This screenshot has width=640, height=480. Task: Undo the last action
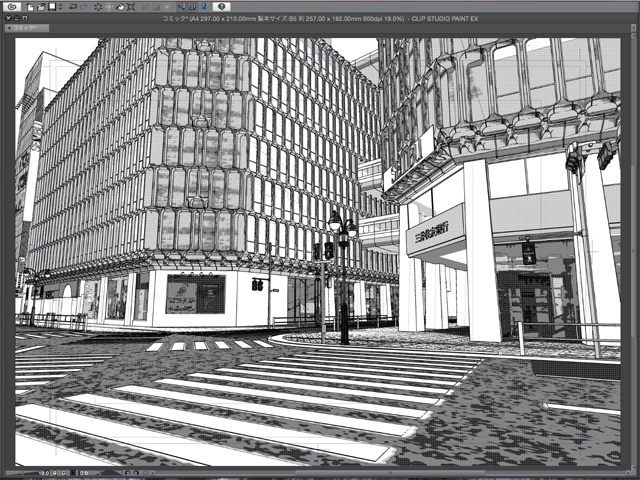click(73, 7)
